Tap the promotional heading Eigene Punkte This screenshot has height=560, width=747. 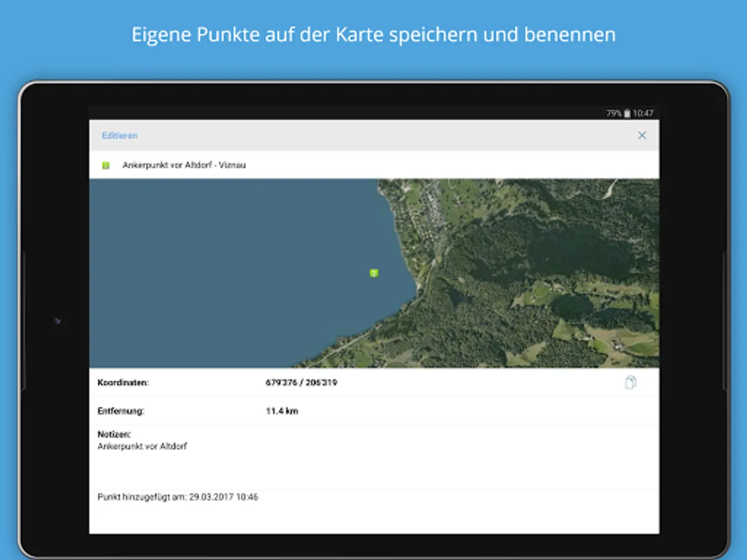pos(374,34)
